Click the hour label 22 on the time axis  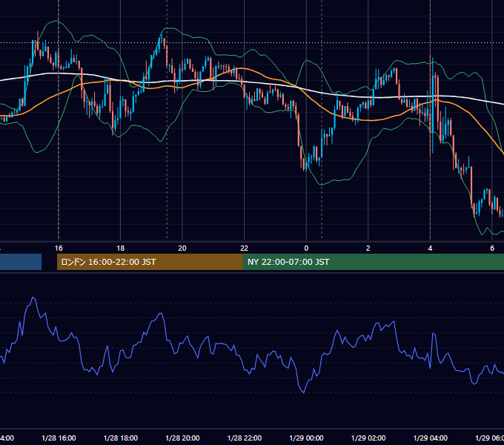coord(245,248)
